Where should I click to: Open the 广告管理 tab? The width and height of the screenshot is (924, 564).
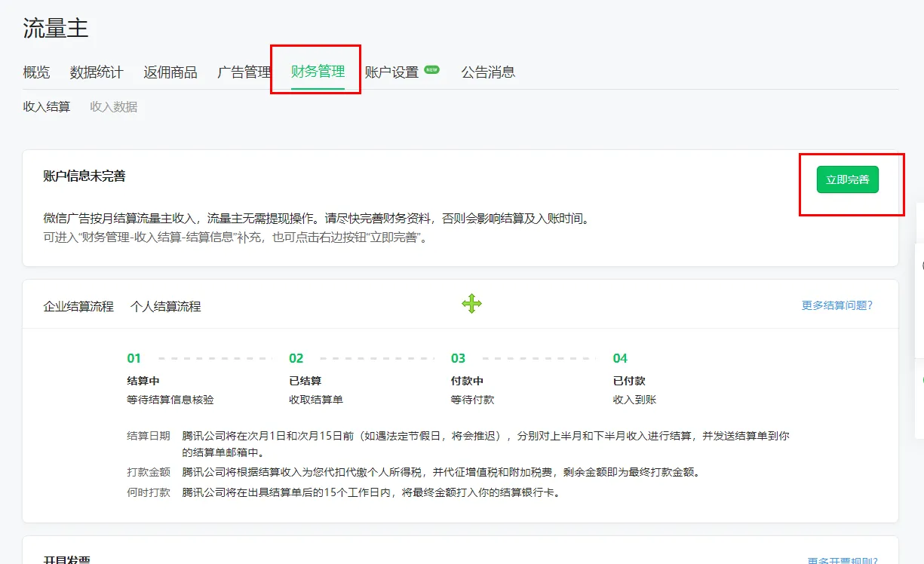click(x=243, y=72)
